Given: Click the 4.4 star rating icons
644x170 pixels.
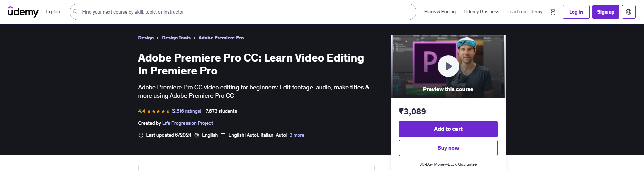Looking at the screenshot, I should click(x=158, y=111).
